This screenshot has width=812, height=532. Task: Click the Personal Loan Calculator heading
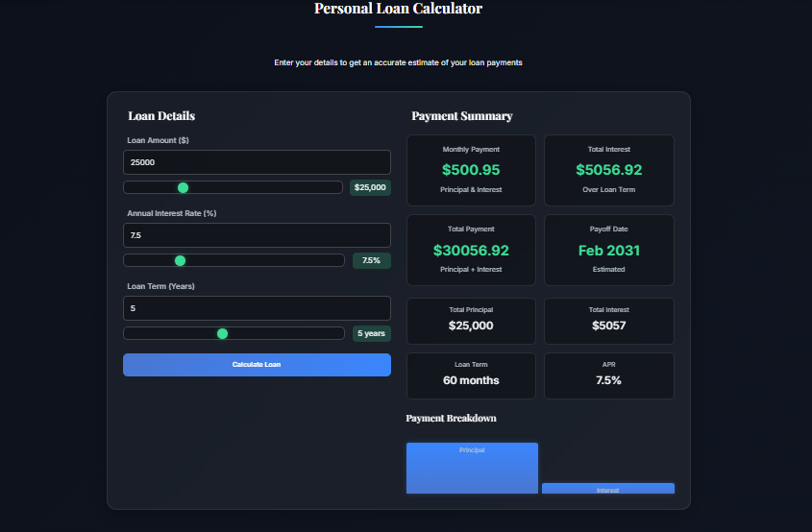click(x=398, y=9)
